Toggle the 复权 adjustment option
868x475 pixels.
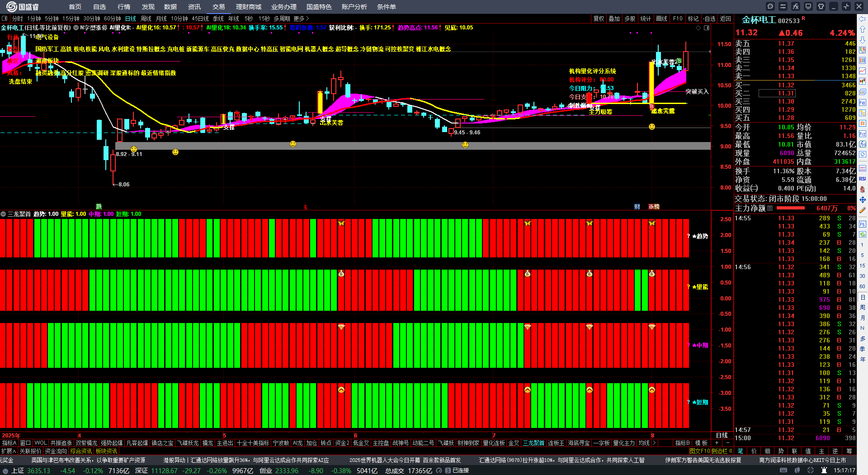click(599, 19)
